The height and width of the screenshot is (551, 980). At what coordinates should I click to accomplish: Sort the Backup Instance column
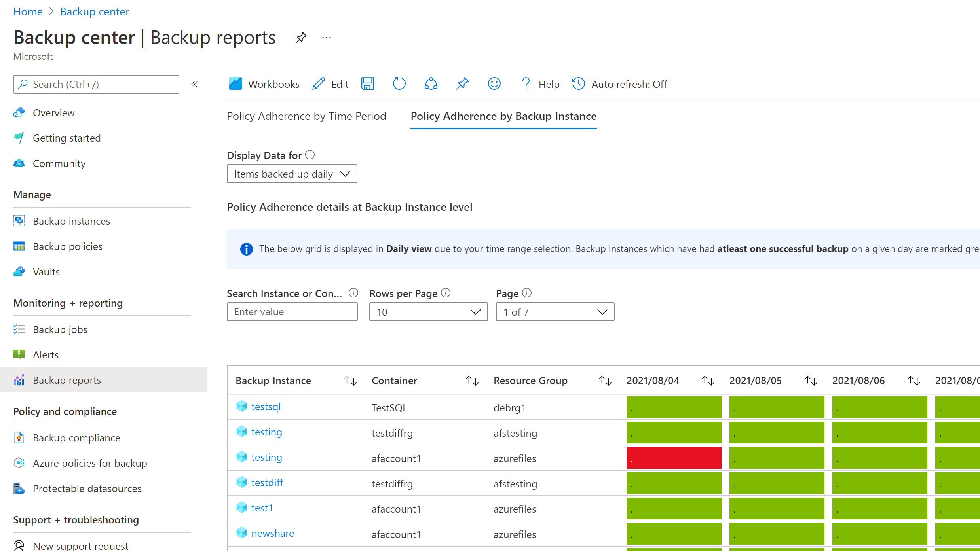pos(350,380)
